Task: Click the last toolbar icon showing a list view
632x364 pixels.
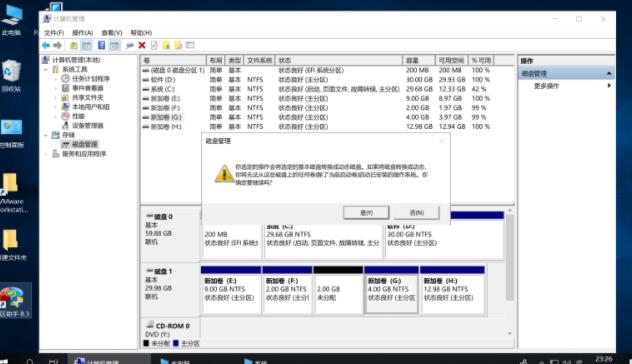Action: [190, 46]
